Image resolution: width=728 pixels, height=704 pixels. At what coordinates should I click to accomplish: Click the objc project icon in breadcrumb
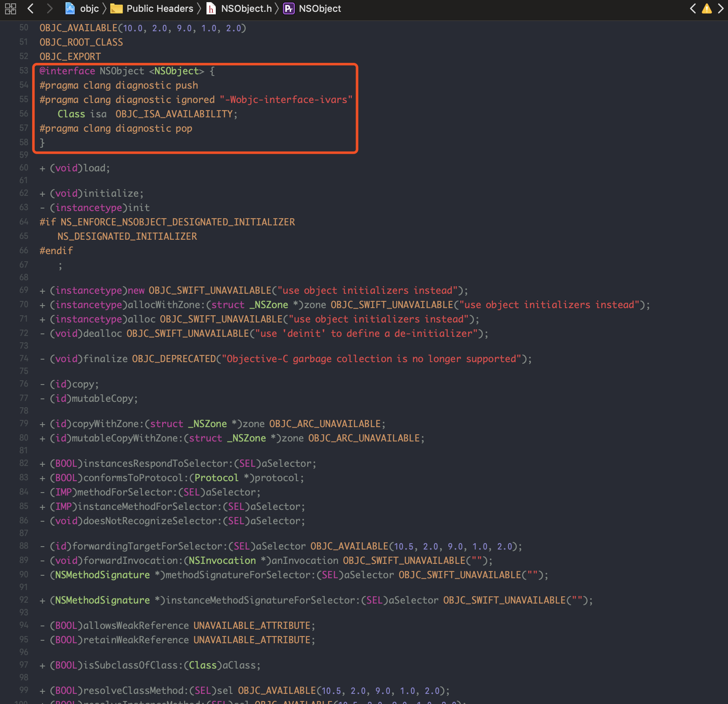[x=70, y=8]
